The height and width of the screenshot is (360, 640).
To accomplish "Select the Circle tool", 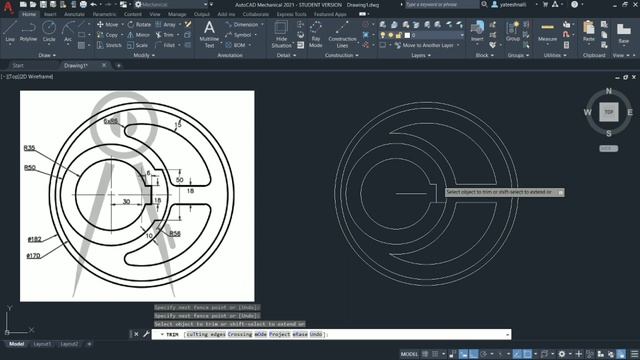I will pos(49,32).
